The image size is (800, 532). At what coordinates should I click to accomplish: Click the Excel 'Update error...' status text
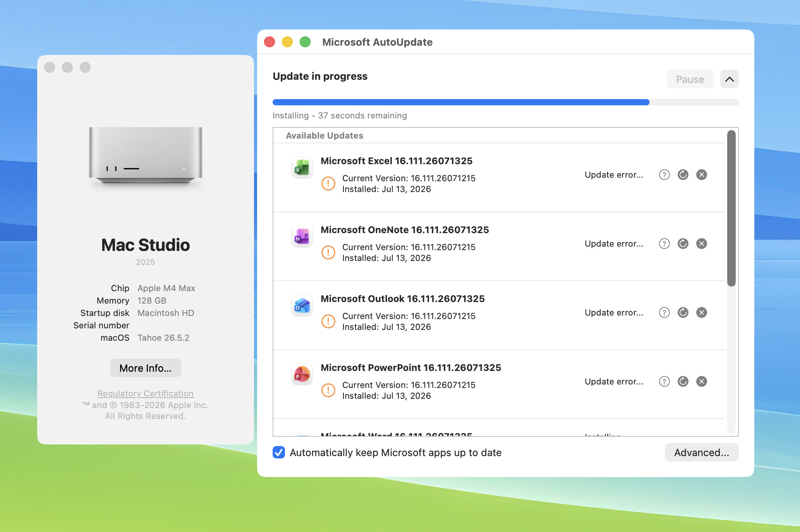614,175
